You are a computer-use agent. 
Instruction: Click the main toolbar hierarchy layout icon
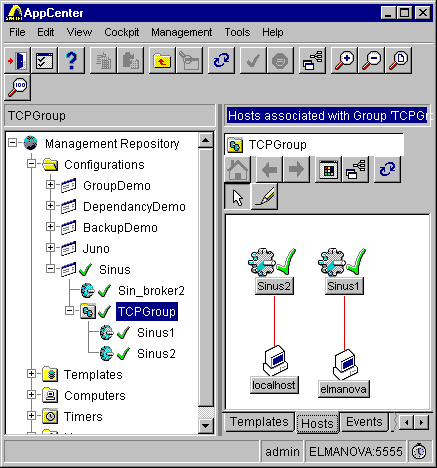coord(312,60)
